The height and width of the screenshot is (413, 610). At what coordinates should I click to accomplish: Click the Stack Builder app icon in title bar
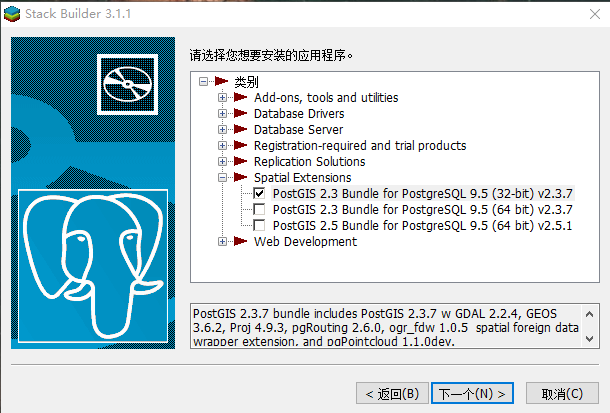click(x=12, y=14)
